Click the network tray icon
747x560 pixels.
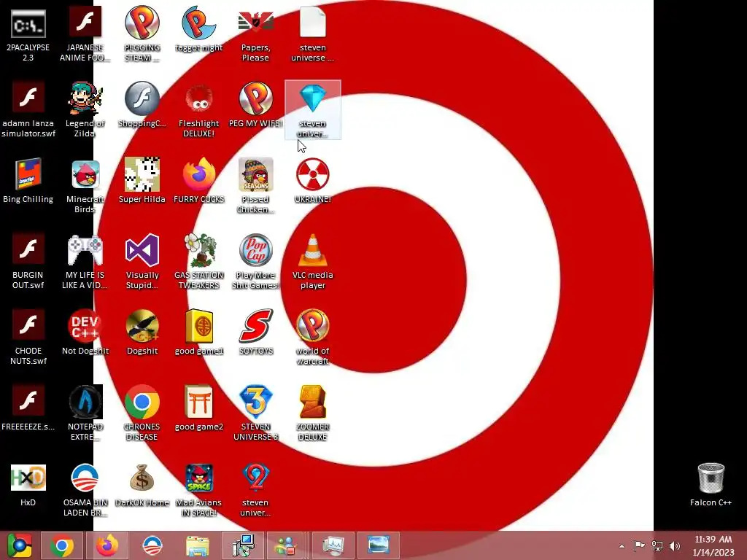657,545
